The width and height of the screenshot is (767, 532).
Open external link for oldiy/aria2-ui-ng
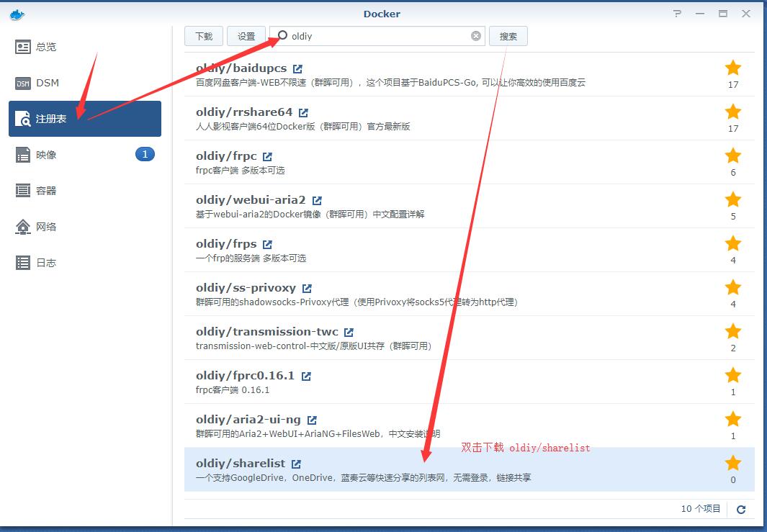coord(312,420)
